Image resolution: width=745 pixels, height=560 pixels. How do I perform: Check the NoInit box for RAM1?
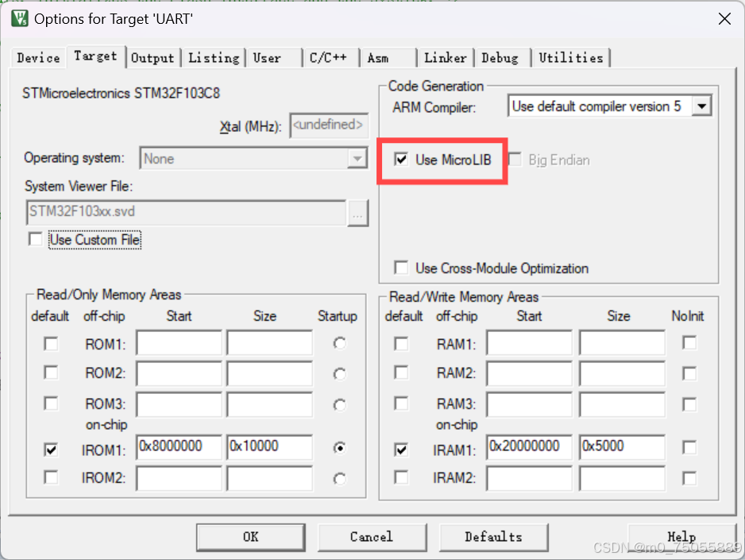click(688, 343)
